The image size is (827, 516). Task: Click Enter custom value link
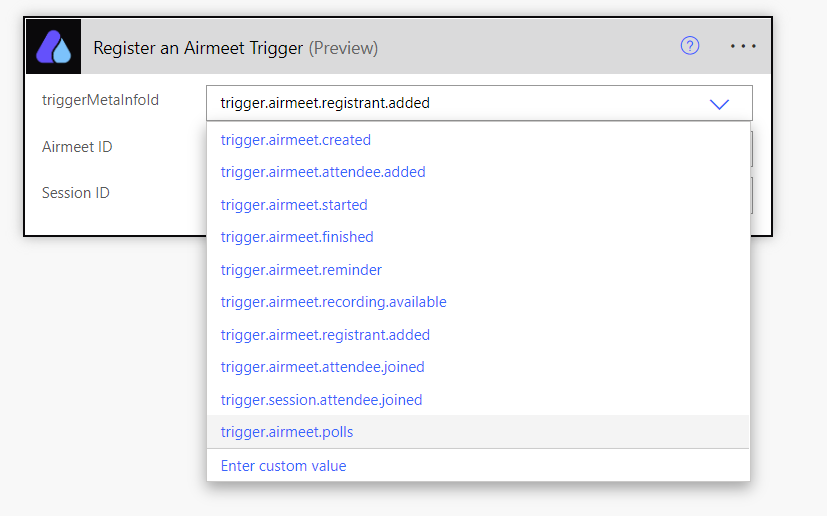tap(283, 466)
